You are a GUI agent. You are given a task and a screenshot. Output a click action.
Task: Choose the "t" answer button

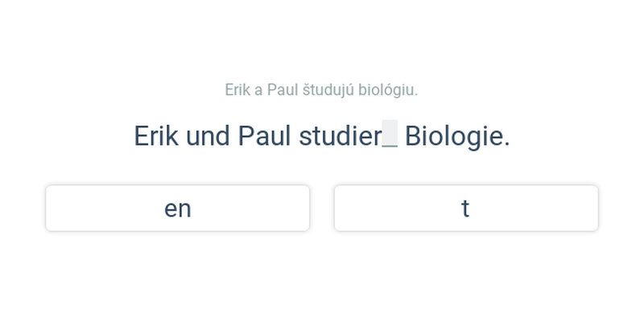tap(466, 208)
